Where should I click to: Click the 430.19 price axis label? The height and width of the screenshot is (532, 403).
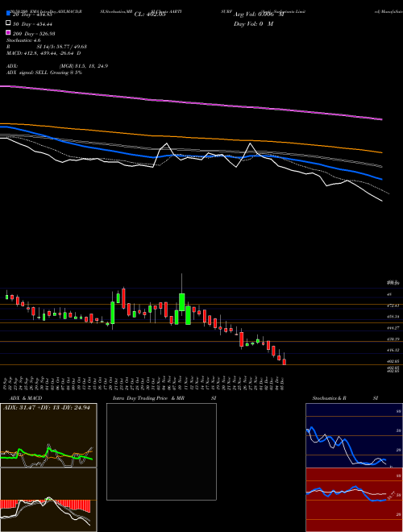393,339
